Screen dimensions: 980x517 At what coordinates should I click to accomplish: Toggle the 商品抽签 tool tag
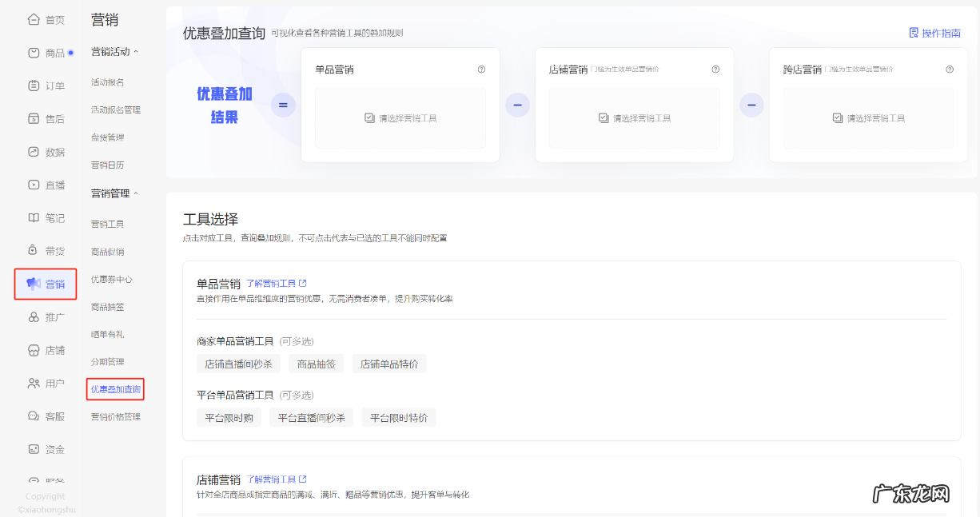point(316,364)
